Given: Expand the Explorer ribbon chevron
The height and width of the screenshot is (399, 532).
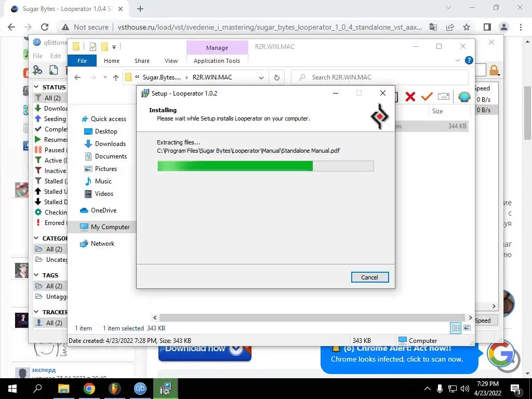Looking at the screenshot, I should point(457,60).
